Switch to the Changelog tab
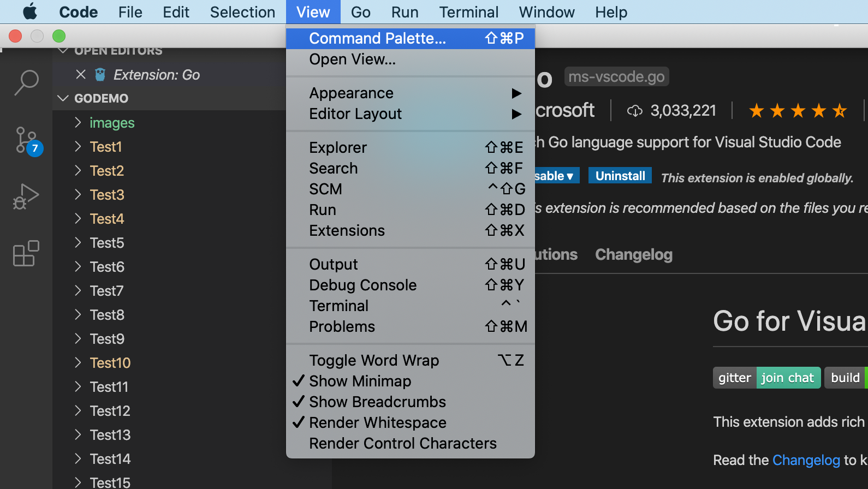The image size is (868, 489). click(634, 254)
